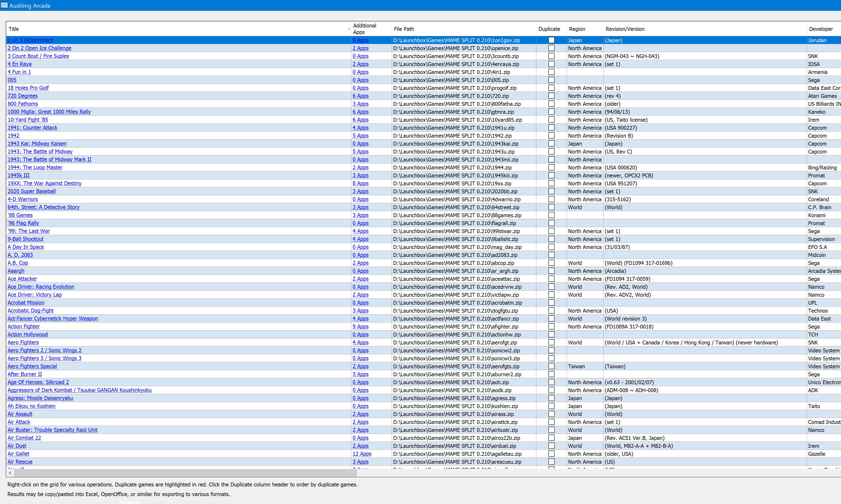Open 1943 Kai: Midway Kaisen link
This screenshot has width=841, height=504.
tap(37, 144)
